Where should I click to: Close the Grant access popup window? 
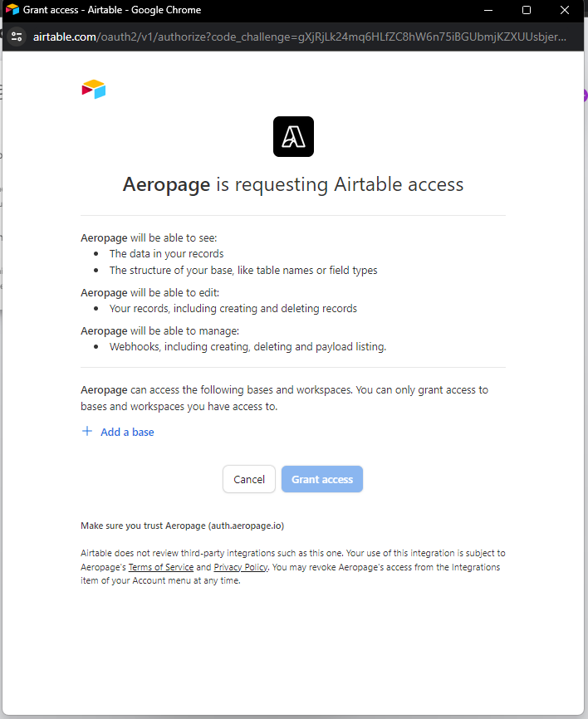pos(566,10)
